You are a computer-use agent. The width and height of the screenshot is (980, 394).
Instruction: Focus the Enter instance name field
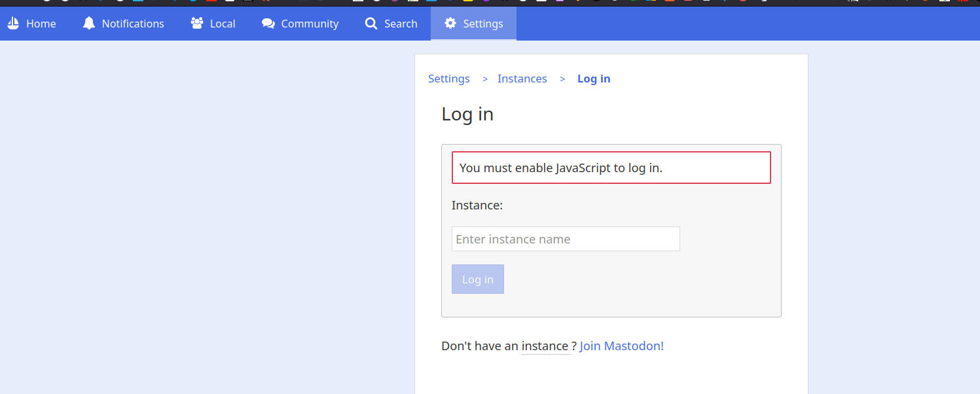click(566, 239)
